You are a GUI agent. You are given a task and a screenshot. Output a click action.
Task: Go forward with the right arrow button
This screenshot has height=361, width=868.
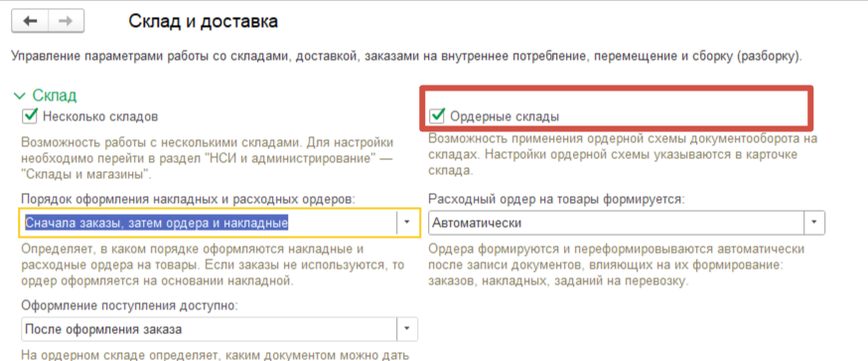pos(66,21)
